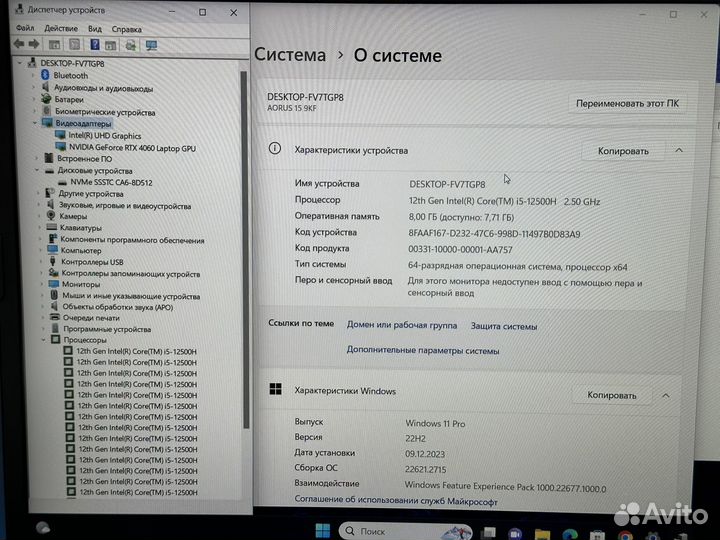Screen dimensions: 720x540
Task: Select NVIDIA GeForce RTX 4060 Laptop GPU
Action: (x=132, y=148)
